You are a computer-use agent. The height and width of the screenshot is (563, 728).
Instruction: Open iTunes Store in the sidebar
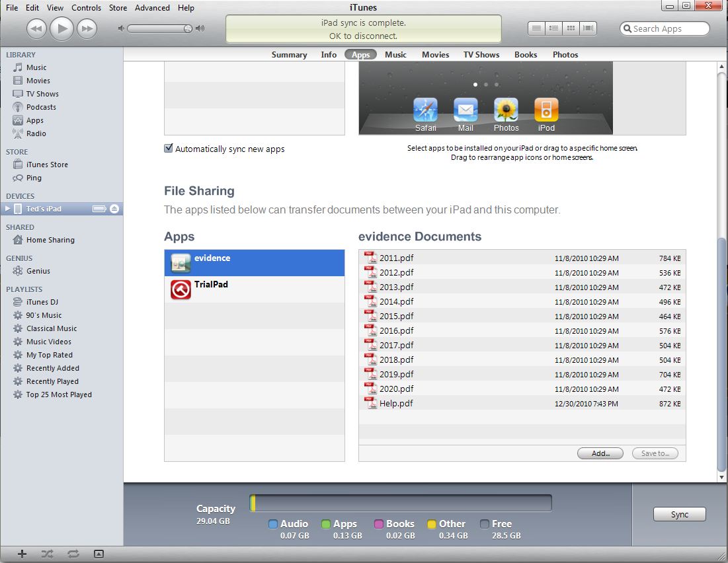tap(47, 165)
